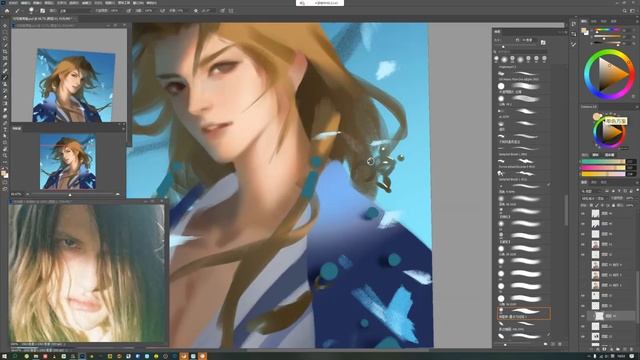The image size is (640, 360).
Task: Click the Delete layer trash icon
Action: (631, 349)
